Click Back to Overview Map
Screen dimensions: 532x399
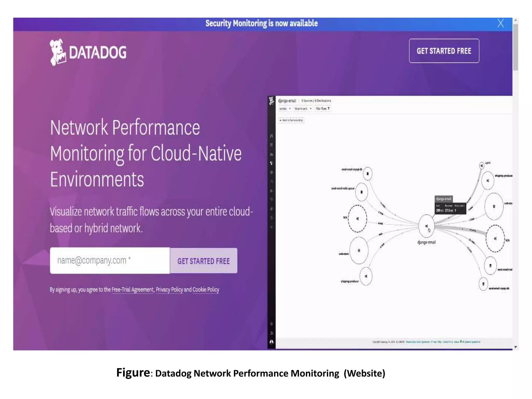291,120
